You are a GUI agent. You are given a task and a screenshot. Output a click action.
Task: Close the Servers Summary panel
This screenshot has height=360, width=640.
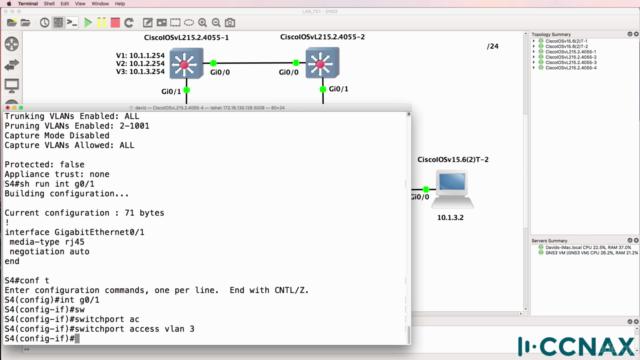point(636,240)
